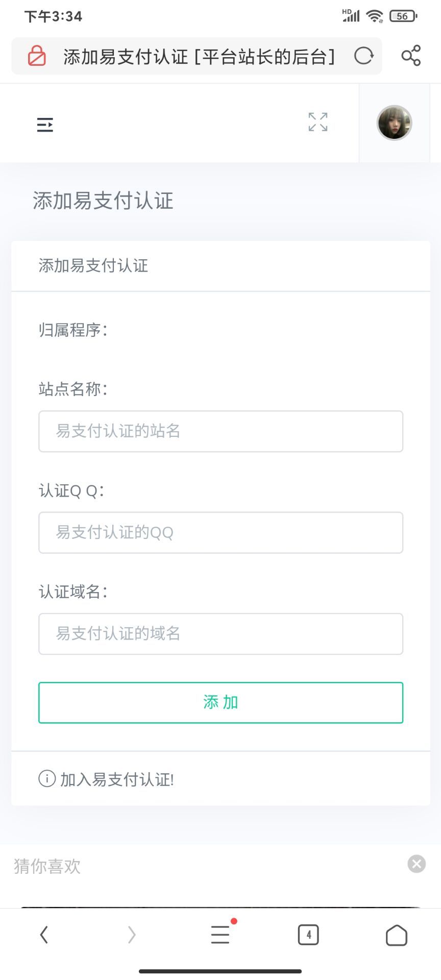
Task: Tap the 添加易支付认证 card header
Action: (93, 266)
